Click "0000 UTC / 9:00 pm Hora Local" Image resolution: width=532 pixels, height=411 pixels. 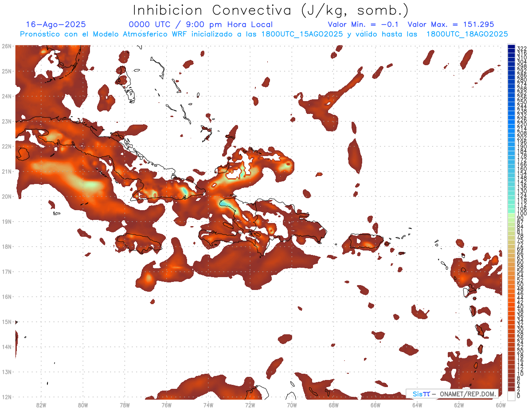tap(200, 24)
